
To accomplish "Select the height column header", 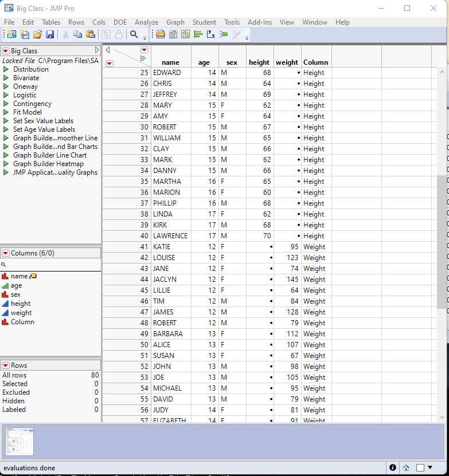I will coord(259,62).
